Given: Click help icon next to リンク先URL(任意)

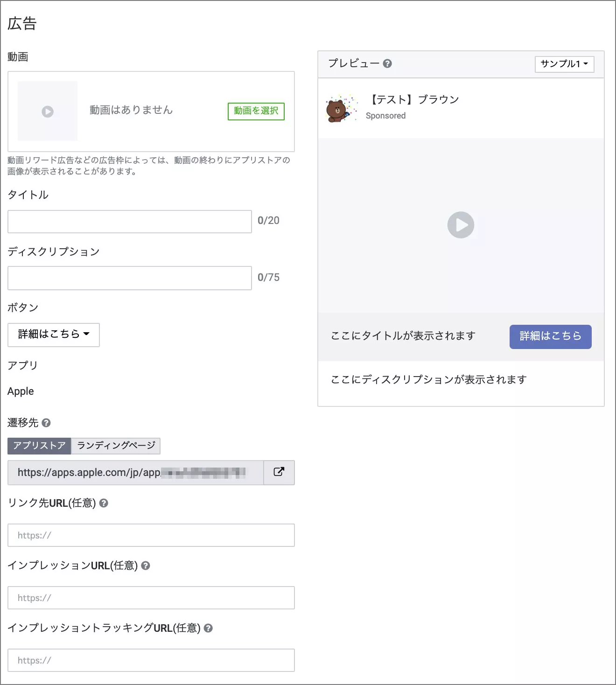Looking at the screenshot, I should pyautogui.click(x=104, y=503).
